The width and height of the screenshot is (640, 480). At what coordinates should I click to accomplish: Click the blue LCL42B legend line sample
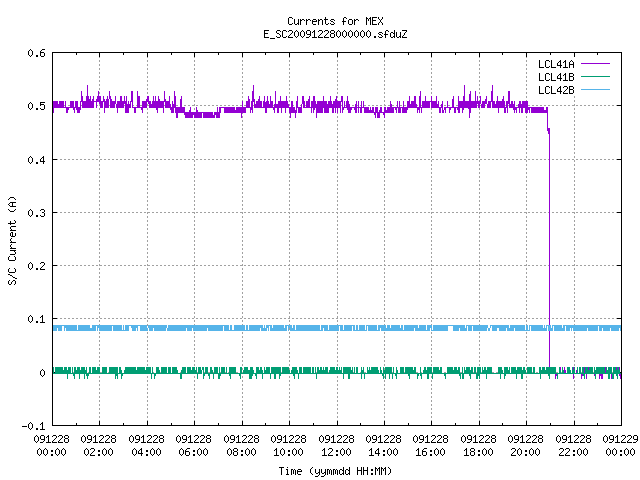pyautogui.click(x=595, y=90)
